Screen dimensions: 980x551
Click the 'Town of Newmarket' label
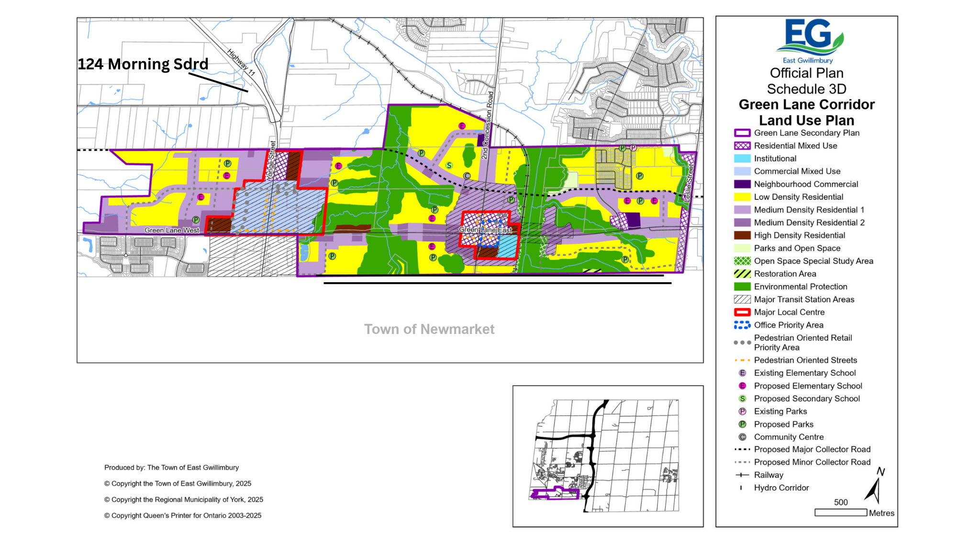(x=429, y=329)
